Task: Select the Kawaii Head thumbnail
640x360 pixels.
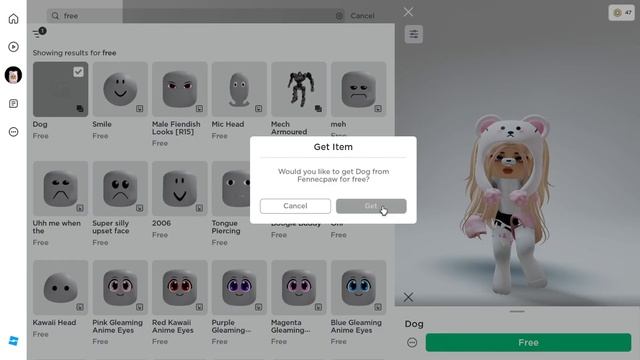Action: click(60, 288)
